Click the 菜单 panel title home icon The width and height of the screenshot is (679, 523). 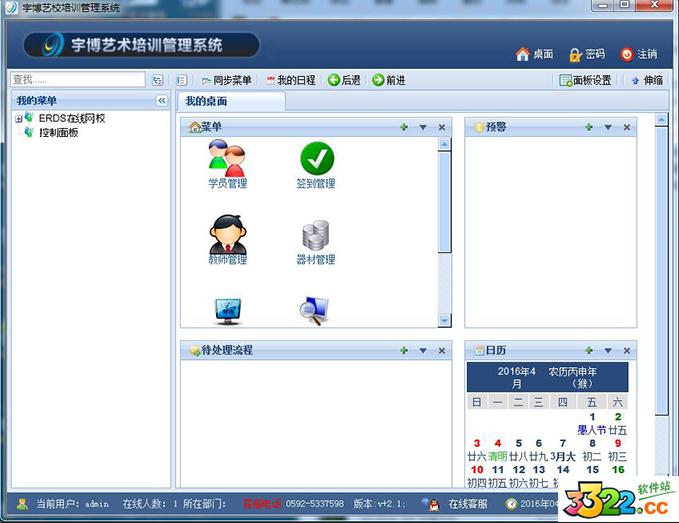(x=195, y=127)
